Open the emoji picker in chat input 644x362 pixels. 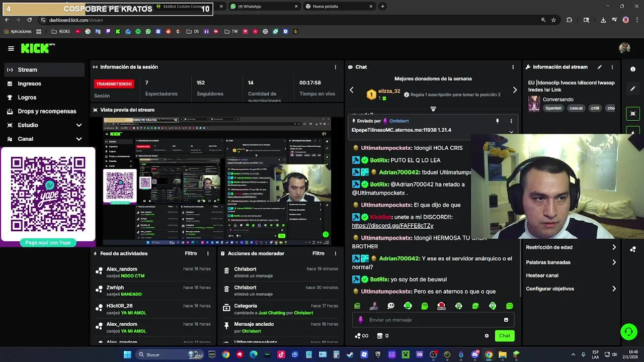(x=506, y=320)
